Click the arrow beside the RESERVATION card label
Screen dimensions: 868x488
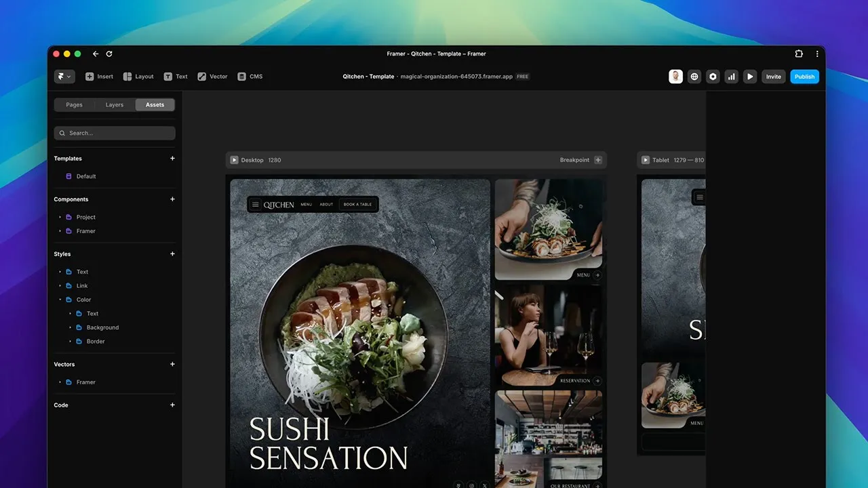(x=597, y=381)
